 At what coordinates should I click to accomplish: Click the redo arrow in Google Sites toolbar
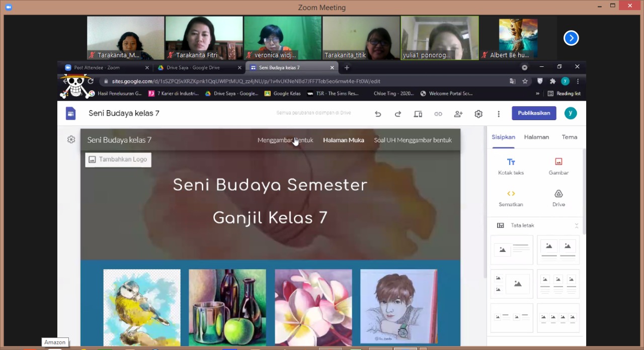(x=398, y=114)
